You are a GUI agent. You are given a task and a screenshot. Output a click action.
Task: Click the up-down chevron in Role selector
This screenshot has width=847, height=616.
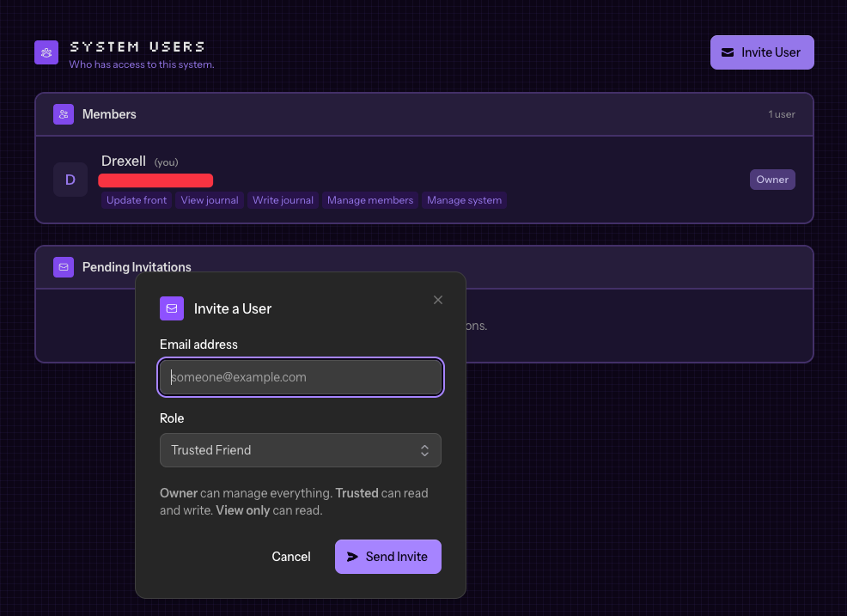(x=424, y=450)
